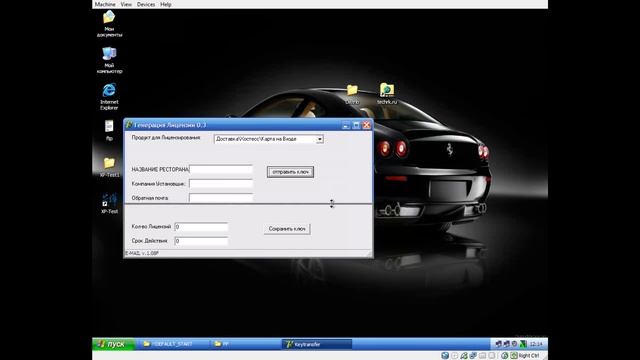Click the round gray system tray icon
The height and width of the screenshot is (360, 640).
(515, 344)
